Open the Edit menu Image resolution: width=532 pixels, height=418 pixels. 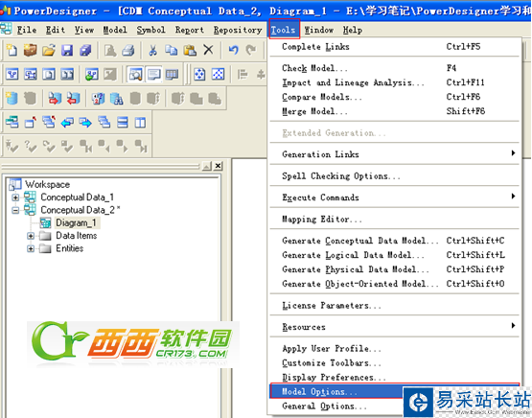pos(56,30)
